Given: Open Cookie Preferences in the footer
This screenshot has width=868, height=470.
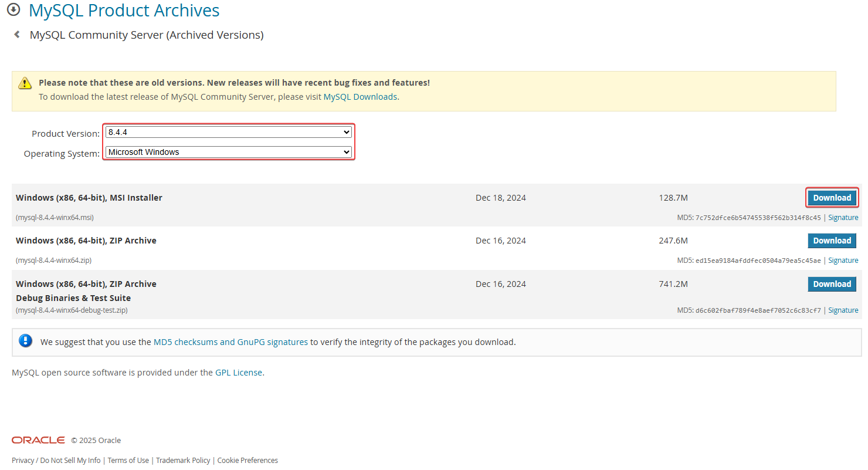Looking at the screenshot, I should point(247,461).
